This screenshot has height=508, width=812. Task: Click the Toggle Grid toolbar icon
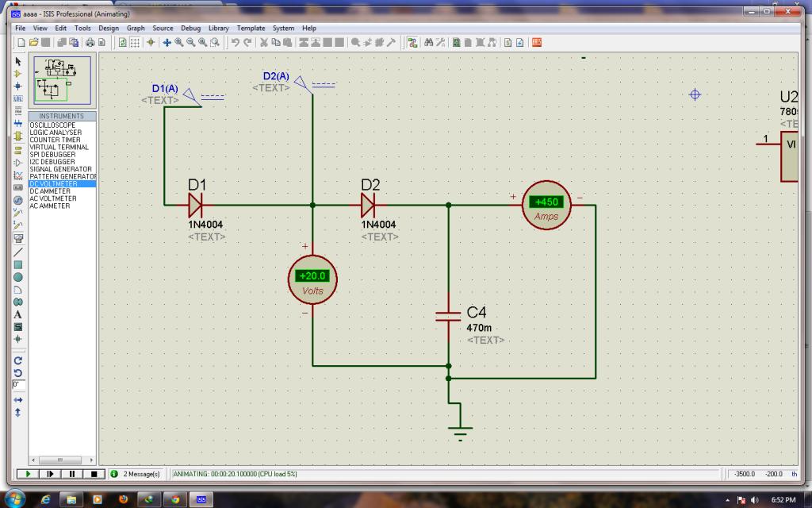[x=136, y=42]
